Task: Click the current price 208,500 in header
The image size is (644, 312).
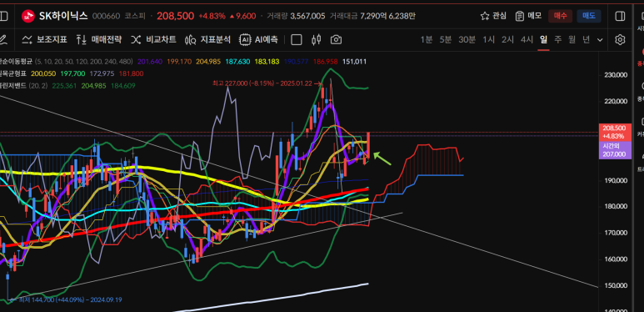Action: tap(176, 16)
